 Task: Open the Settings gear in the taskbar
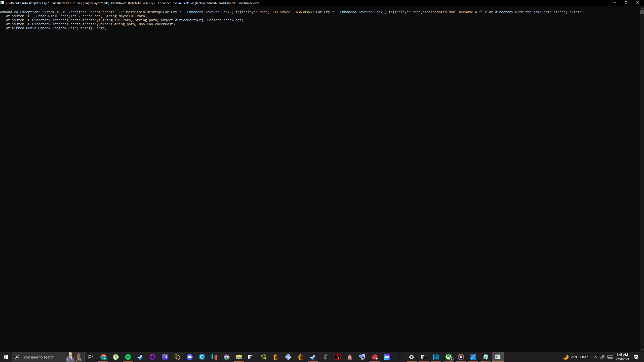pyautogui.click(x=412, y=357)
